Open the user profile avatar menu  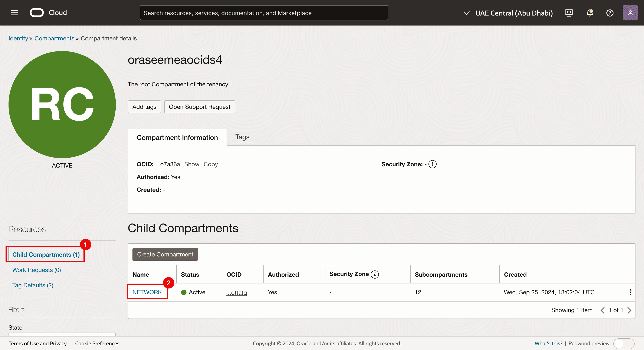click(630, 13)
